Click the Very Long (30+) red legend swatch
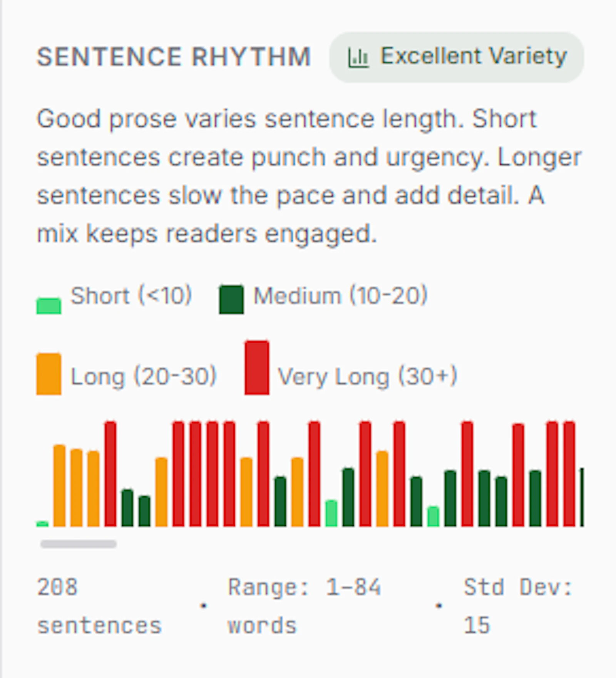 coord(257,368)
